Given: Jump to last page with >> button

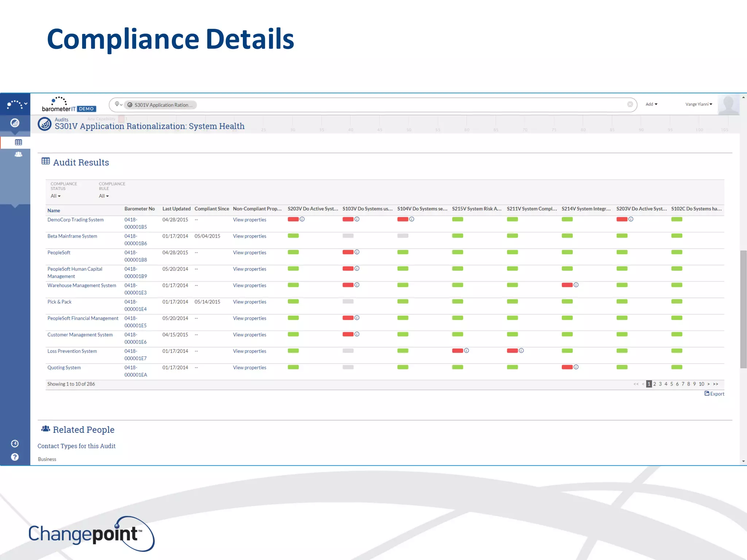Looking at the screenshot, I should (716, 384).
